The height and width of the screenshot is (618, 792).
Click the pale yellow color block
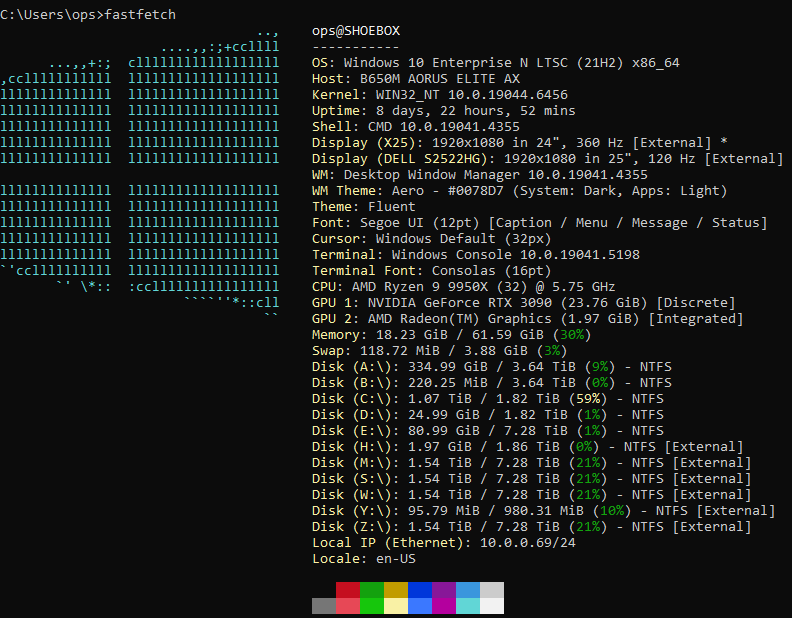pos(396,606)
